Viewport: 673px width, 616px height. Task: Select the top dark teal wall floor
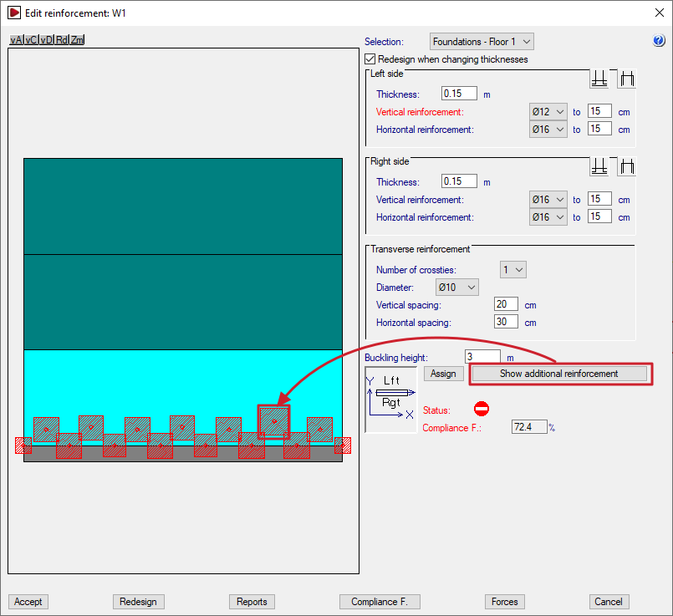tap(183, 206)
